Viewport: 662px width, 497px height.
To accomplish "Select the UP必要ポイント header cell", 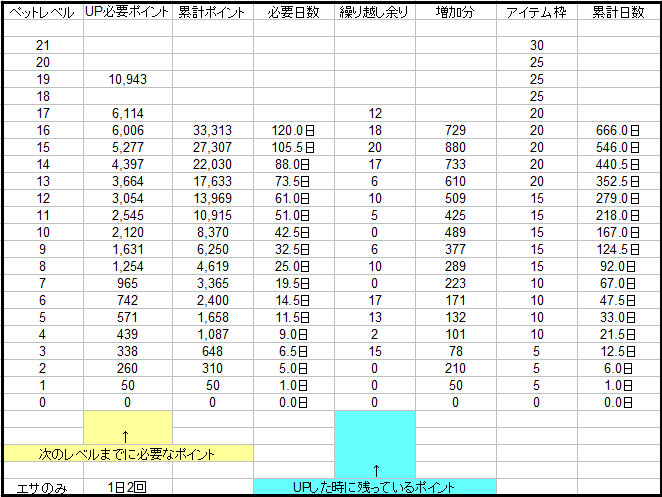I will [128, 12].
